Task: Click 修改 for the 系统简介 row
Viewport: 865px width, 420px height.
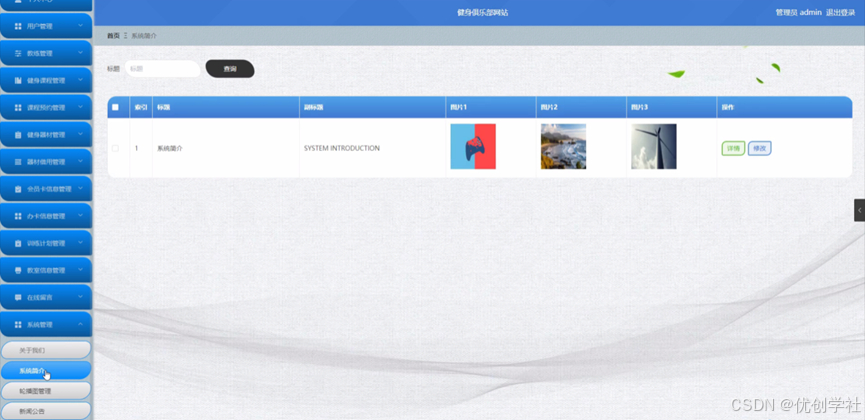Action: (x=760, y=148)
